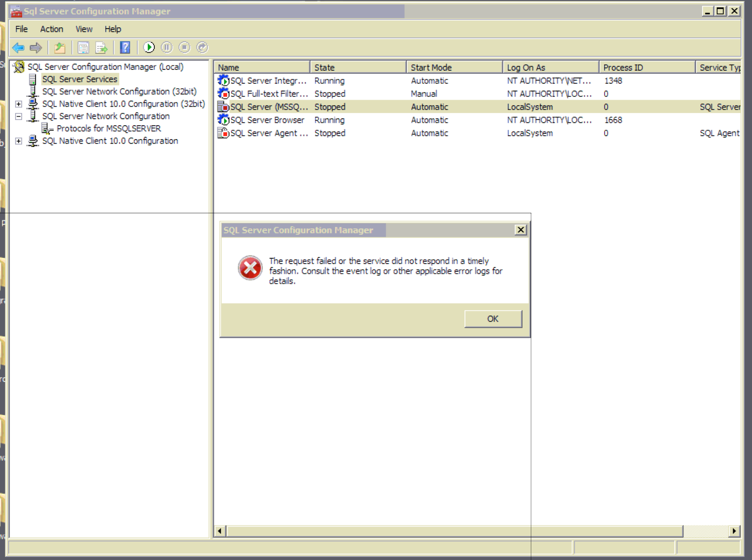Viewport: 752px width, 560px height.
Task: Click the Stop Service toolbar icon
Action: click(185, 47)
